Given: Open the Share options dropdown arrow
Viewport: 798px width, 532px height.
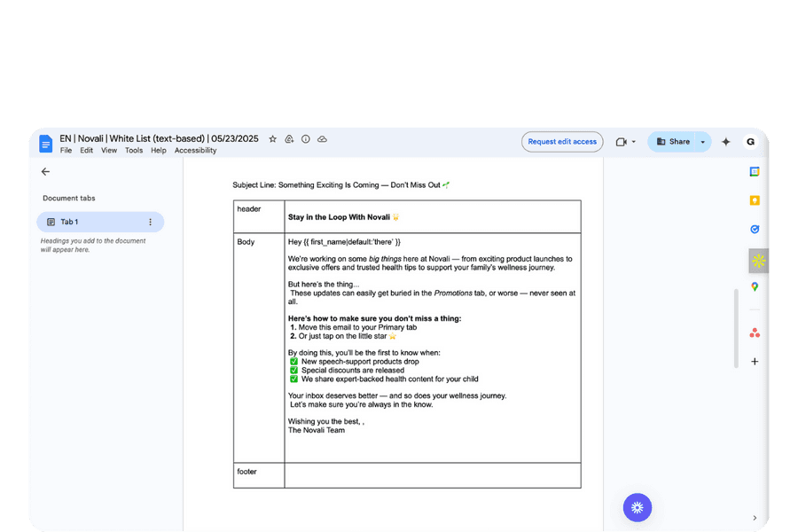Looking at the screenshot, I should point(703,142).
